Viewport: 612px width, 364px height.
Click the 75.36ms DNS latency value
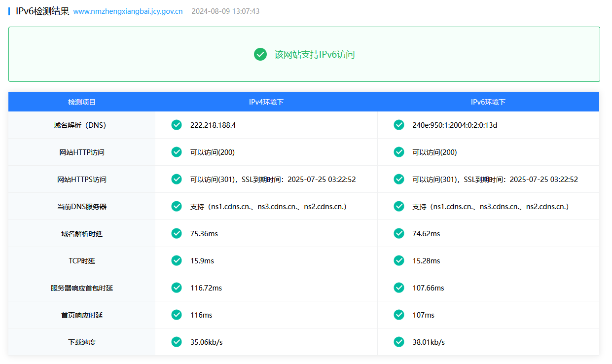(x=204, y=234)
